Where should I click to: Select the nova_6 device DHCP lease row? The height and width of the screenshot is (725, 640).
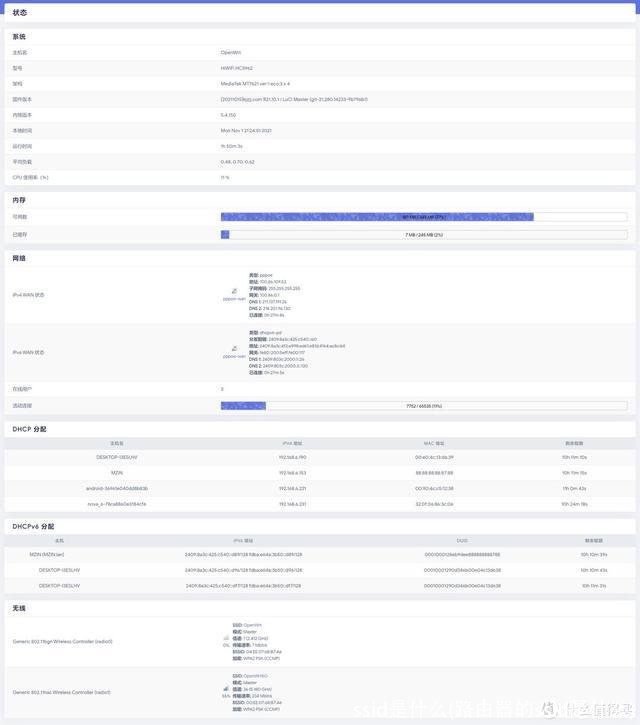(116, 504)
